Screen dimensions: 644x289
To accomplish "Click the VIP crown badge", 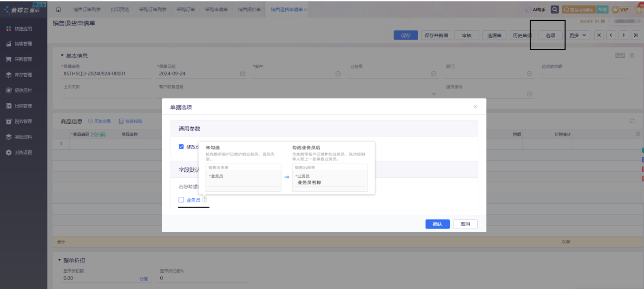I will (x=620, y=9).
